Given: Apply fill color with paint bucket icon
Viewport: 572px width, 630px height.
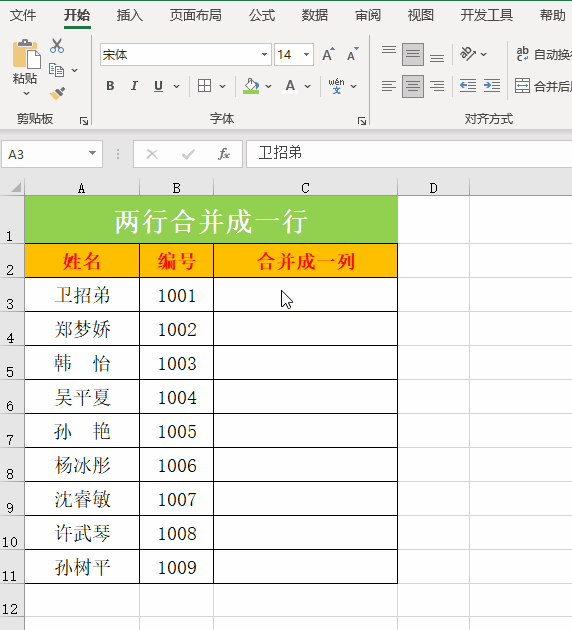Looking at the screenshot, I should pyautogui.click(x=251, y=86).
